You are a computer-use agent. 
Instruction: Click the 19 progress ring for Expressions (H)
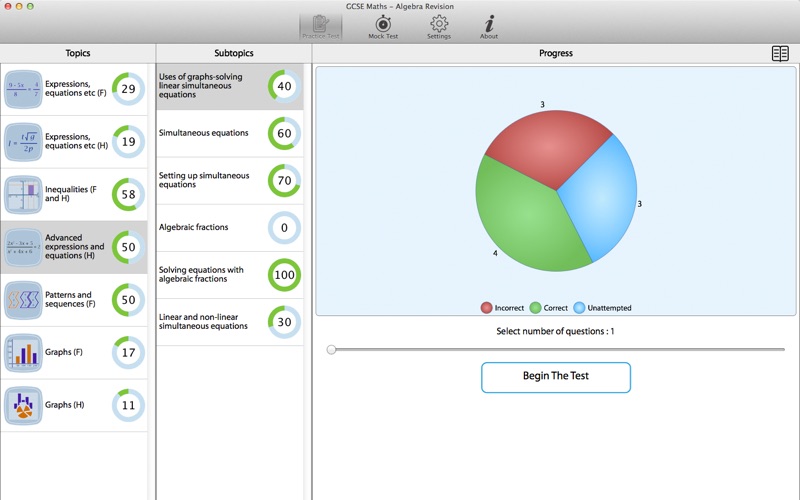point(129,141)
